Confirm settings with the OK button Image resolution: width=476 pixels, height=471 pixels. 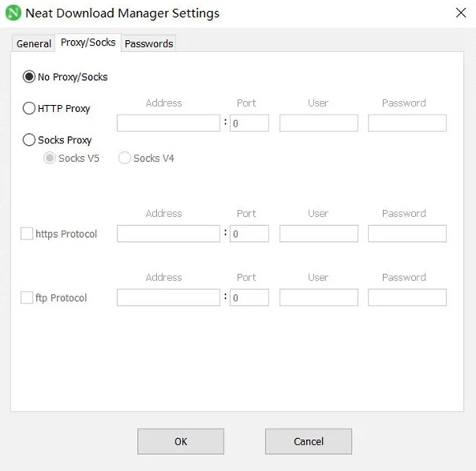pyautogui.click(x=180, y=441)
